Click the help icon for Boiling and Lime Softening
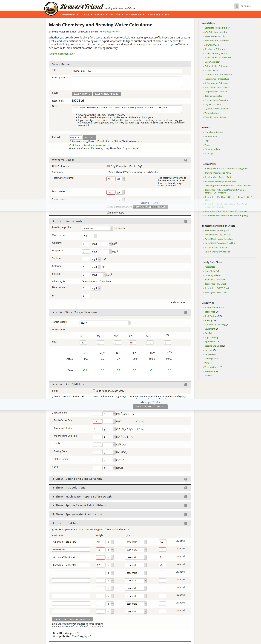Viewport: 261px width, 644px height. [x=186, y=479]
